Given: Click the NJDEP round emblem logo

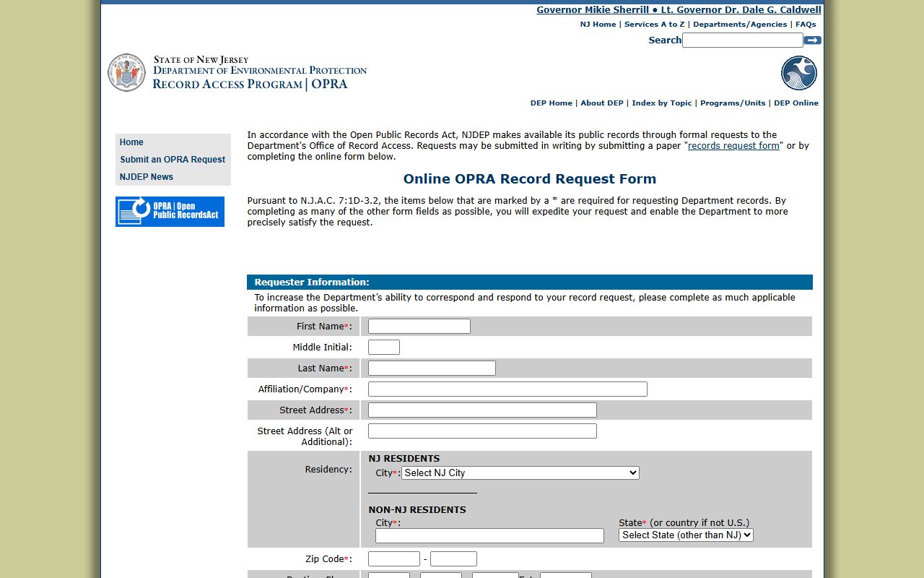Looking at the screenshot, I should (799, 73).
